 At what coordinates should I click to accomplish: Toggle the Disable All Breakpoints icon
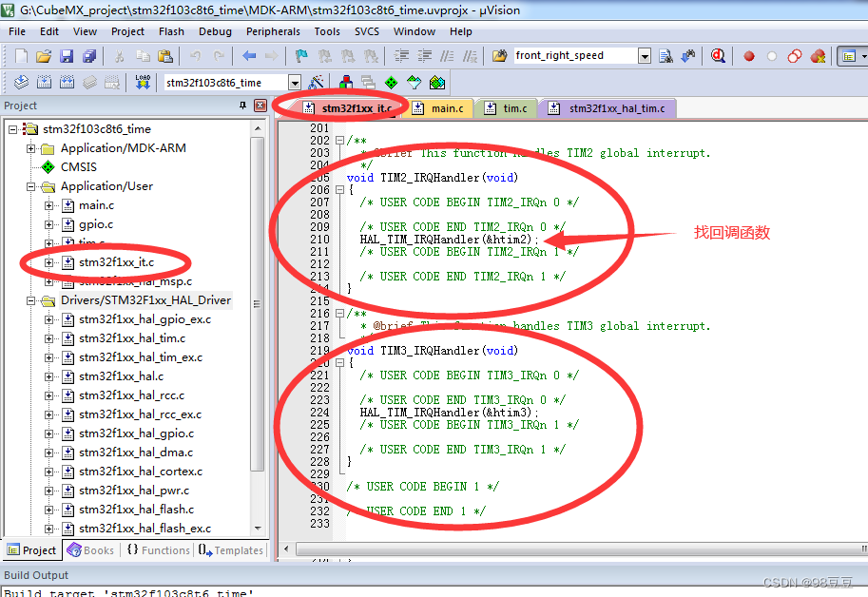(796, 55)
